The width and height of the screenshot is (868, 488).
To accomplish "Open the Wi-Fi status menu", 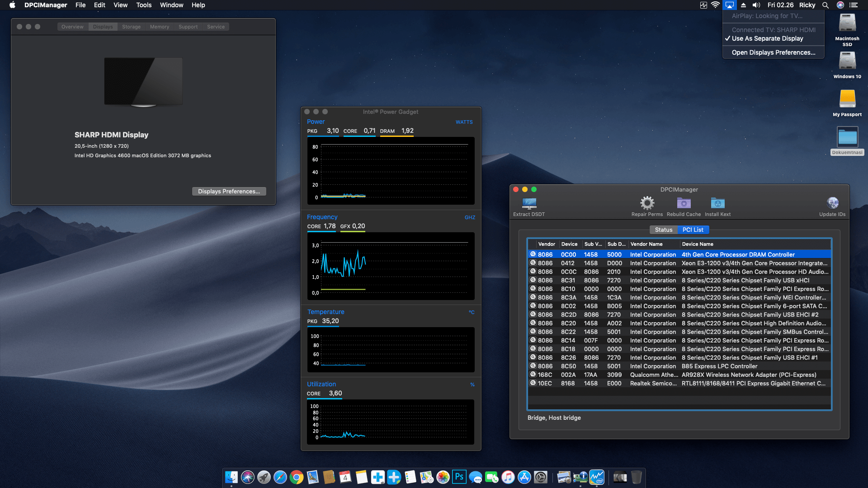I will point(715,5).
